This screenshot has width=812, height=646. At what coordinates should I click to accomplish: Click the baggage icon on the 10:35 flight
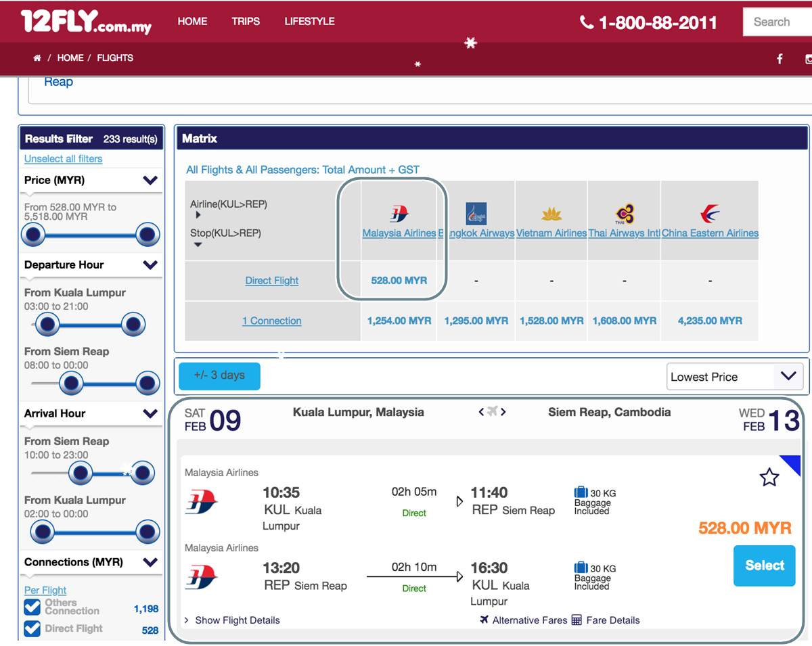tap(581, 492)
